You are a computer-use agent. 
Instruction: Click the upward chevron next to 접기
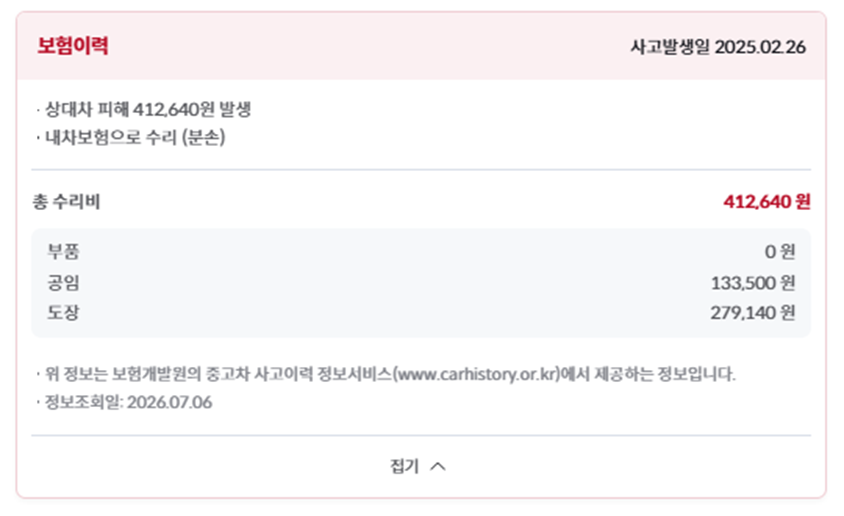pos(438,466)
